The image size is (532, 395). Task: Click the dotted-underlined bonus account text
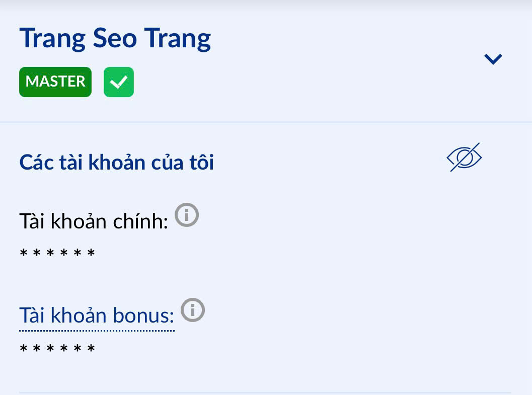(97, 316)
